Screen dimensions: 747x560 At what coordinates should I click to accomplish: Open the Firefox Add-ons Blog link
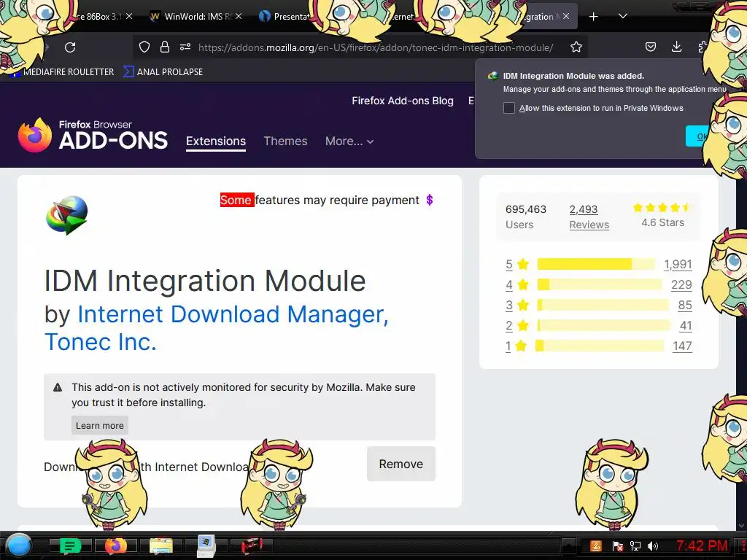point(403,101)
